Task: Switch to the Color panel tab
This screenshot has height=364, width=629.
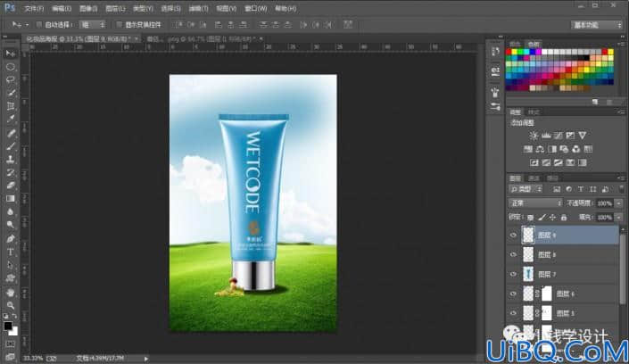Action: click(515, 44)
